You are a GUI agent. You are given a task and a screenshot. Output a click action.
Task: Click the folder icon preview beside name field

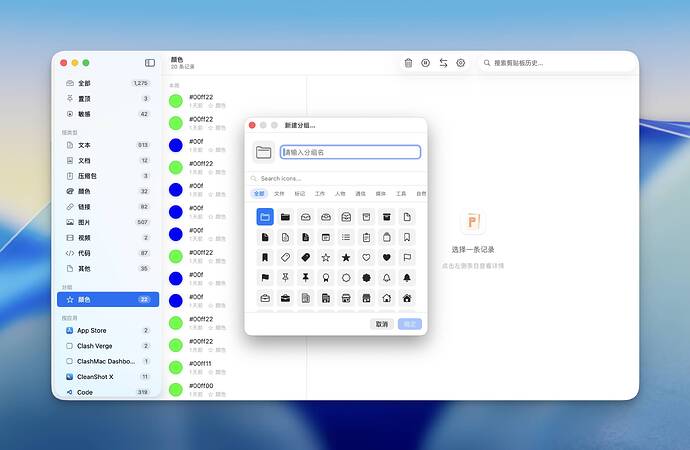[264, 152]
